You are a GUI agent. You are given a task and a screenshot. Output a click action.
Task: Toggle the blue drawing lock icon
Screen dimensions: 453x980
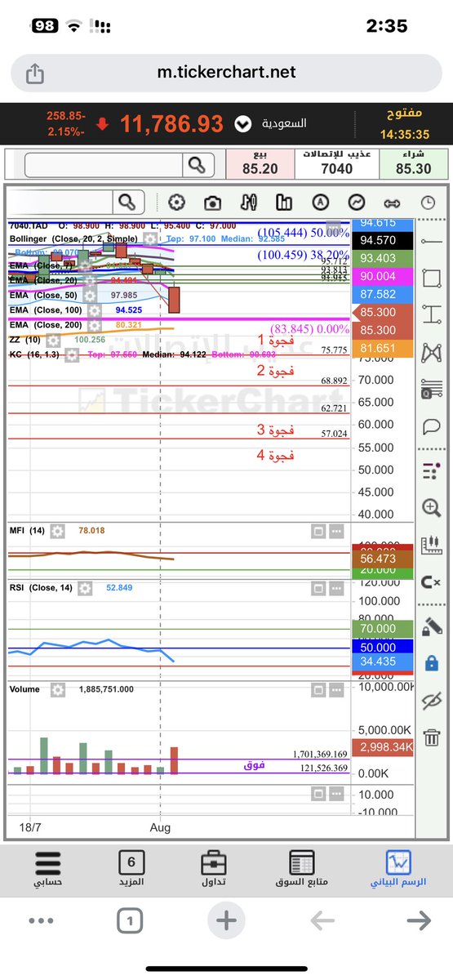pyautogui.click(x=432, y=663)
